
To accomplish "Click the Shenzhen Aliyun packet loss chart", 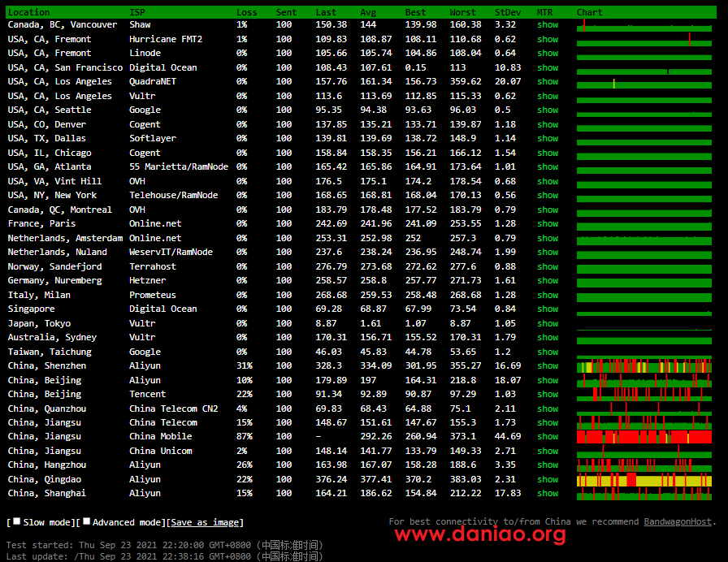I will pos(644,365).
